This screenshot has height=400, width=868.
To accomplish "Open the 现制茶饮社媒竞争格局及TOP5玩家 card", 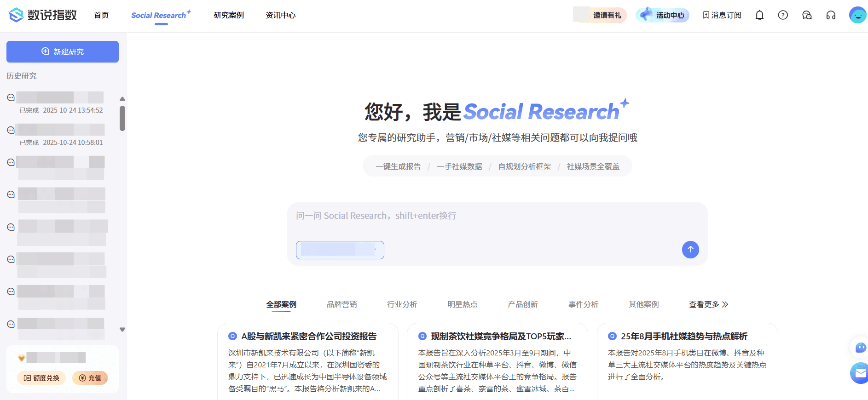I will pos(498,362).
